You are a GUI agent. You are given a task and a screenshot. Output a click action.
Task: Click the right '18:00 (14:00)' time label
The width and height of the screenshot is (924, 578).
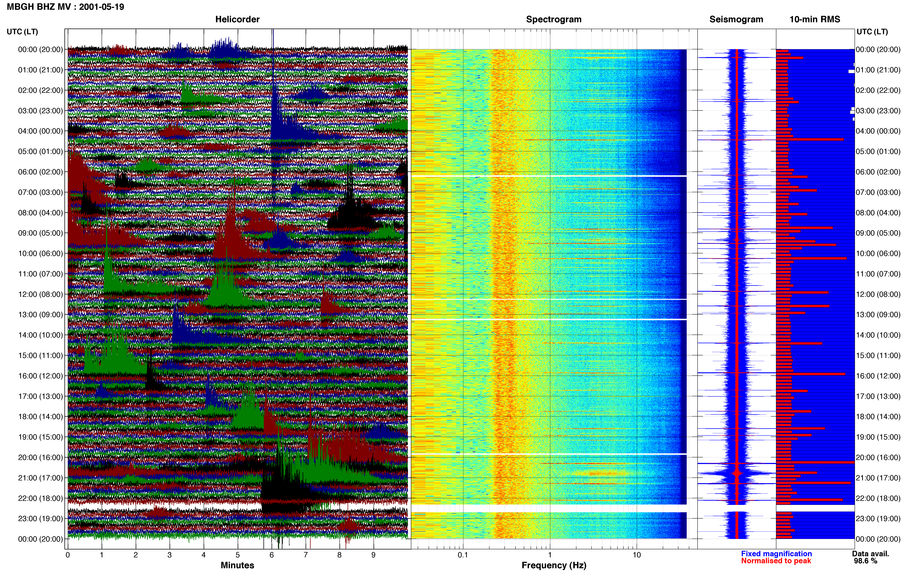878,417
